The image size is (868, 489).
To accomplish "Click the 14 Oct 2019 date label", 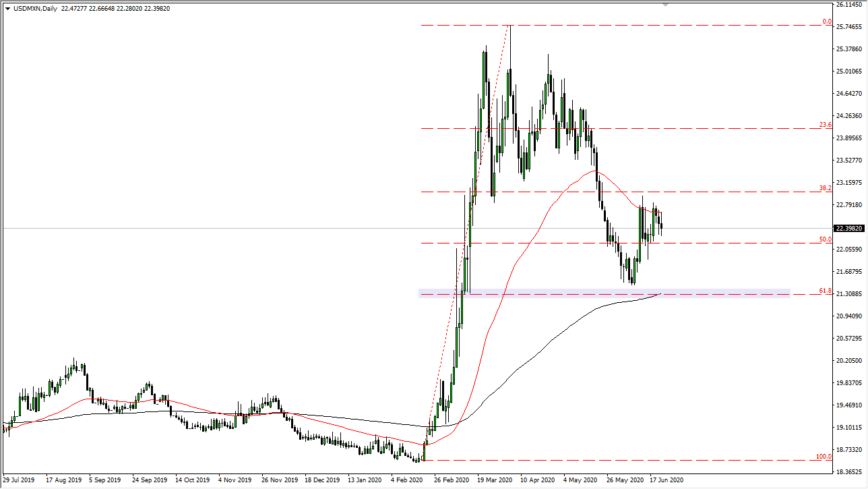I will (192, 481).
